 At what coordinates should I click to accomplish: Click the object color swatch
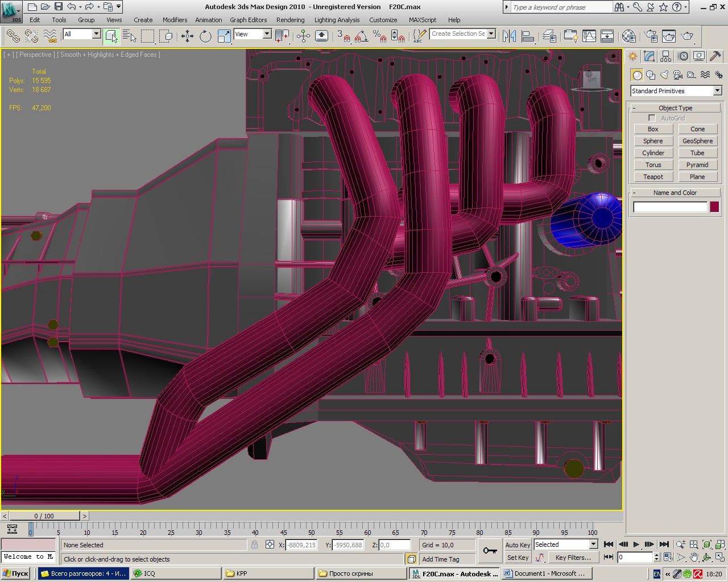pos(714,207)
